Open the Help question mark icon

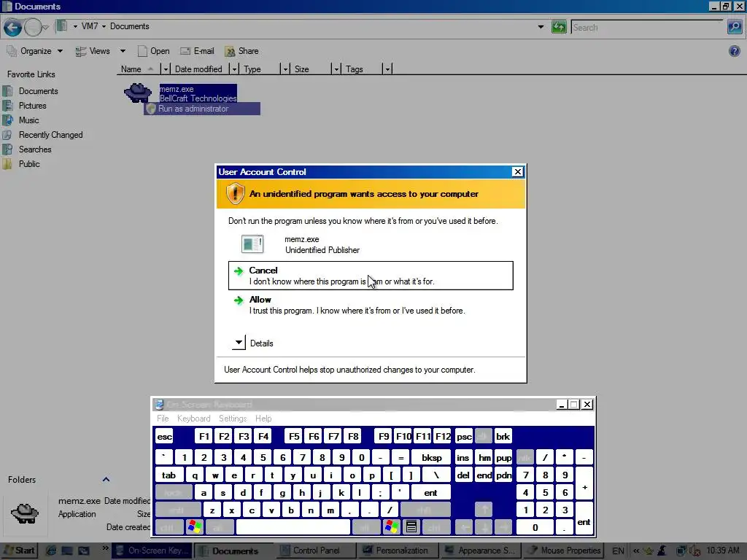(x=734, y=51)
